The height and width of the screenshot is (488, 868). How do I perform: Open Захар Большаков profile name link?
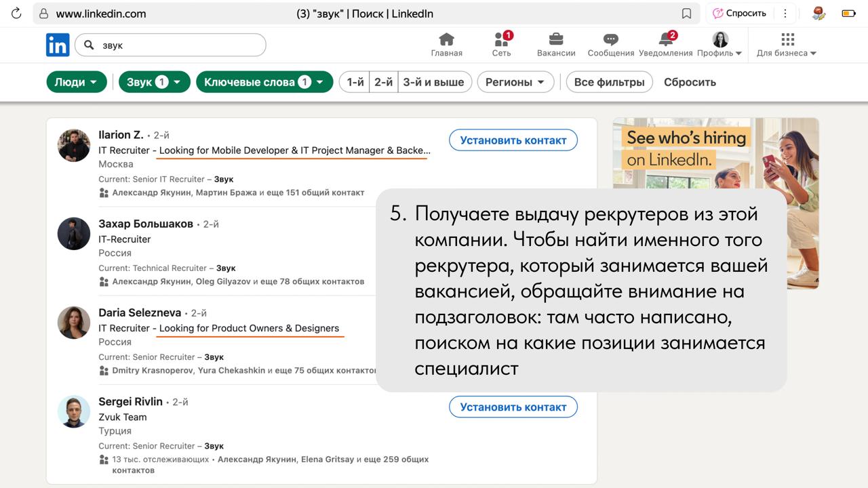[x=146, y=224]
